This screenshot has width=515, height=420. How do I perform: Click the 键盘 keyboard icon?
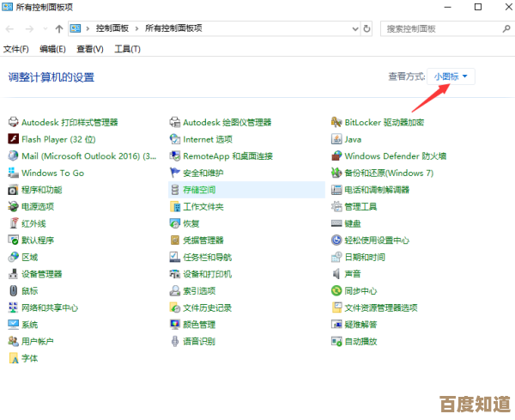pyautogui.click(x=337, y=223)
